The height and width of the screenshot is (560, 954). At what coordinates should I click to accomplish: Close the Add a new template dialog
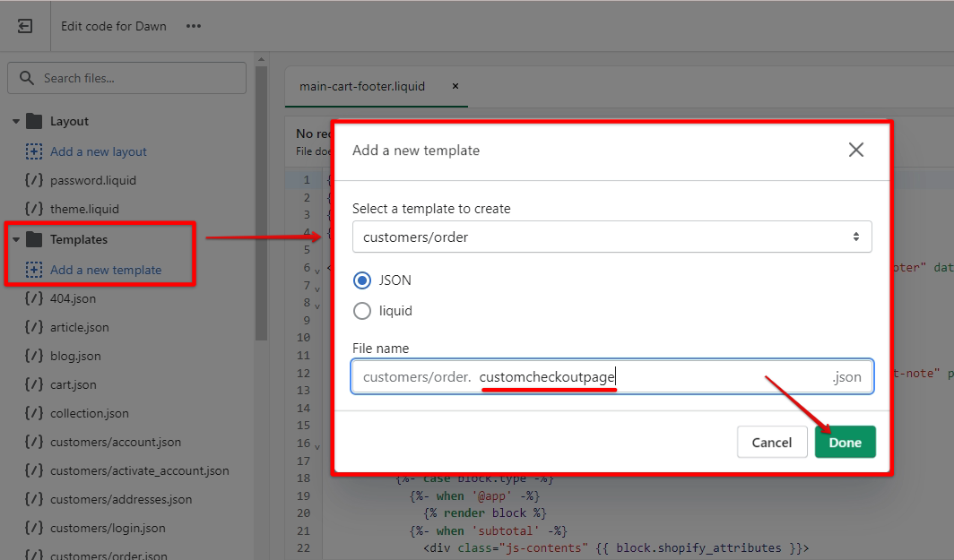click(x=855, y=150)
